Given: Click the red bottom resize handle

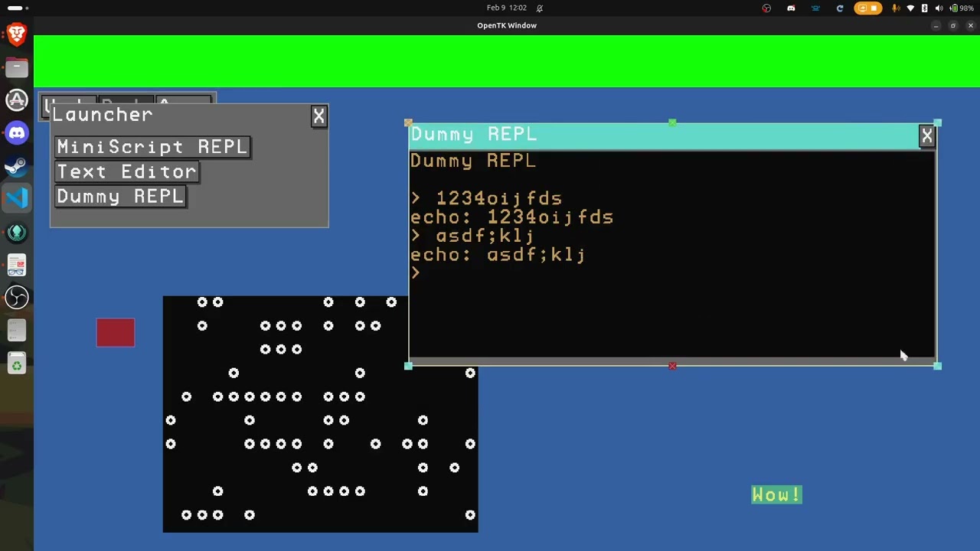Looking at the screenshot, I should pyautogui.click(x=672, y=367).
